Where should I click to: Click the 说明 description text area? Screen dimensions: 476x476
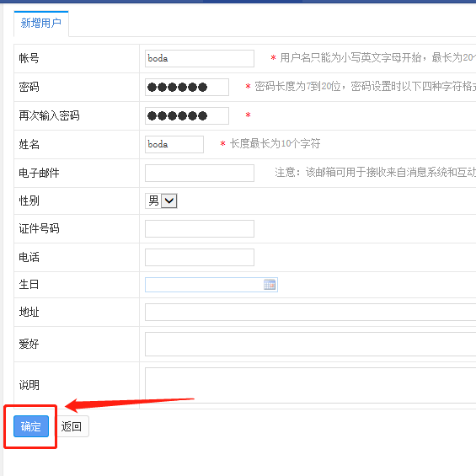tap(310, 385)
